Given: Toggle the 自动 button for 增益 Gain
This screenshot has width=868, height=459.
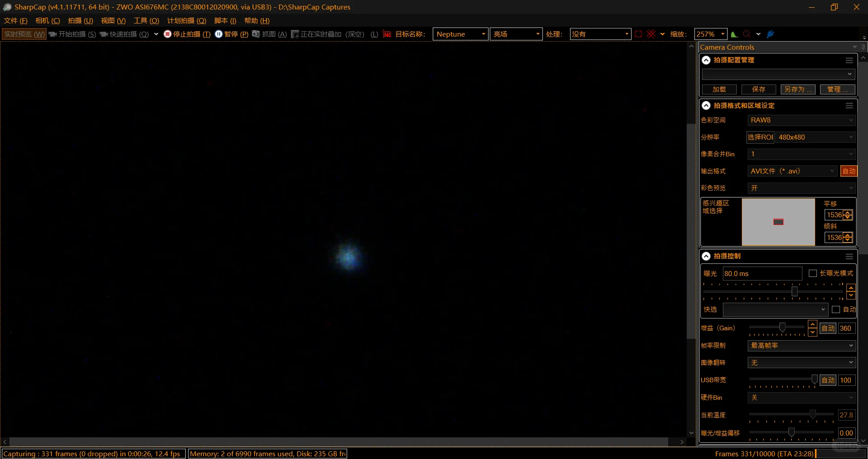Looking at the screenshot, I should tap(828, 328).
